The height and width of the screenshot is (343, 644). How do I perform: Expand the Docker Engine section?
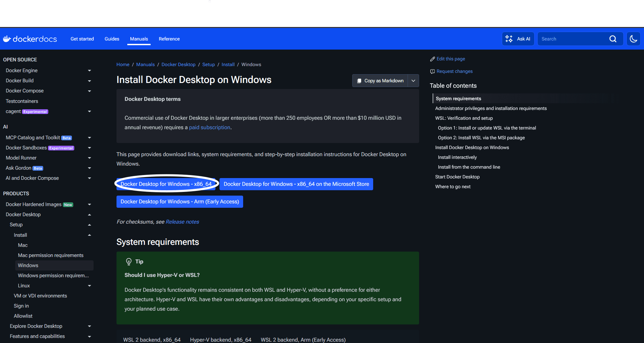coord(89,70)
